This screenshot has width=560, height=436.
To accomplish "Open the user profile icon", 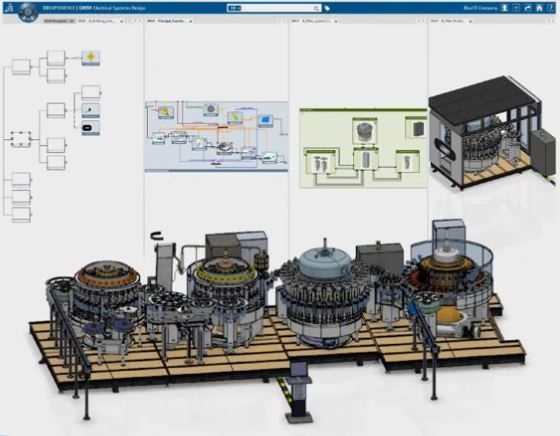I will coord(504,8).
